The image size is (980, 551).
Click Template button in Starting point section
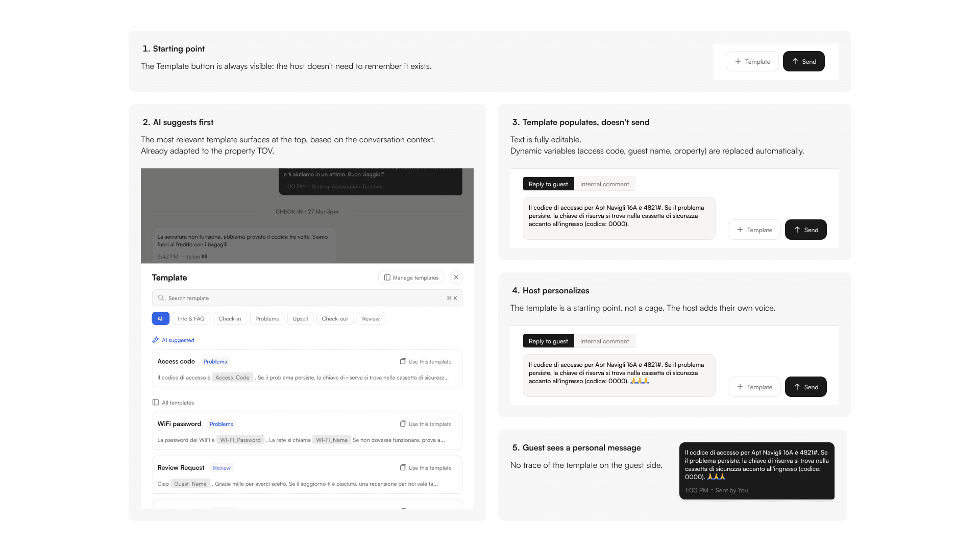click(752, 61)
